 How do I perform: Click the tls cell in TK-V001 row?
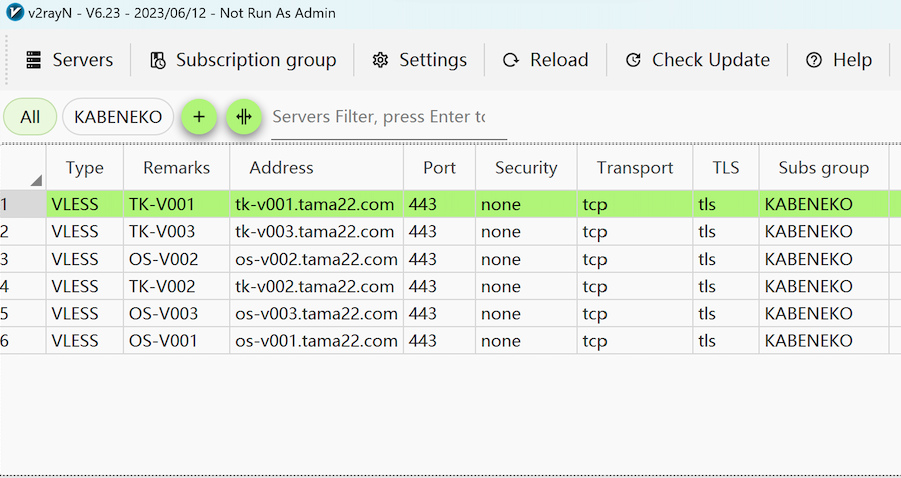point(726,205)
